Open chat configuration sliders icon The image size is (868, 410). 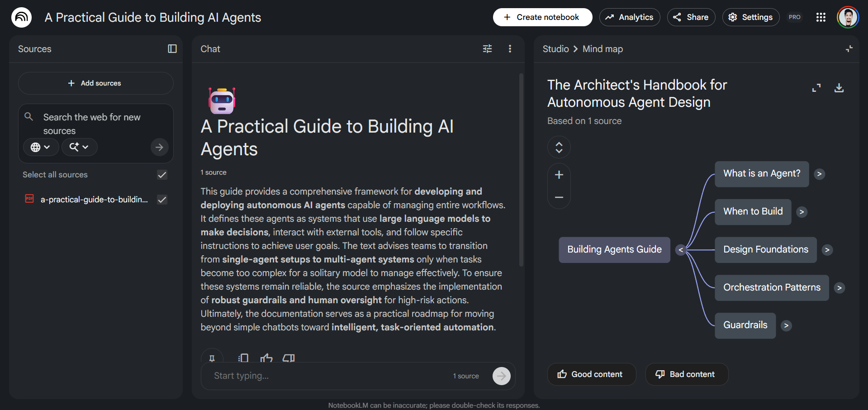(487, 49)
